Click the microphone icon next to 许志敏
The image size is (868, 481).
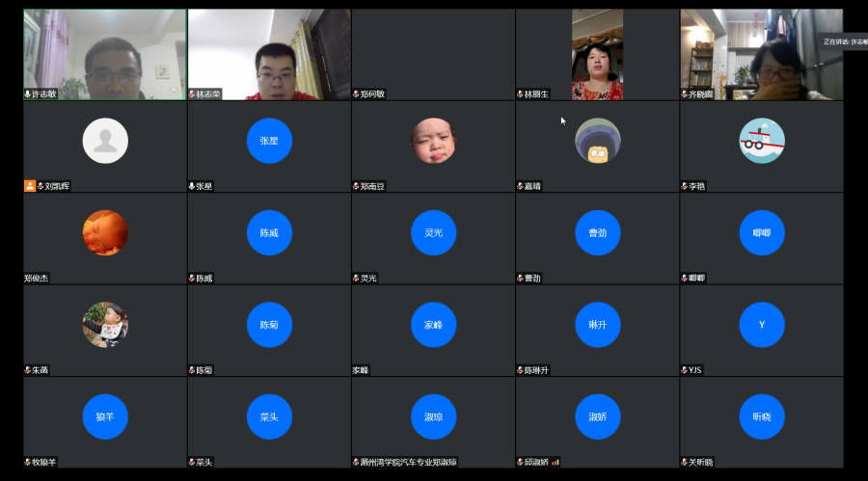point(28,94)
